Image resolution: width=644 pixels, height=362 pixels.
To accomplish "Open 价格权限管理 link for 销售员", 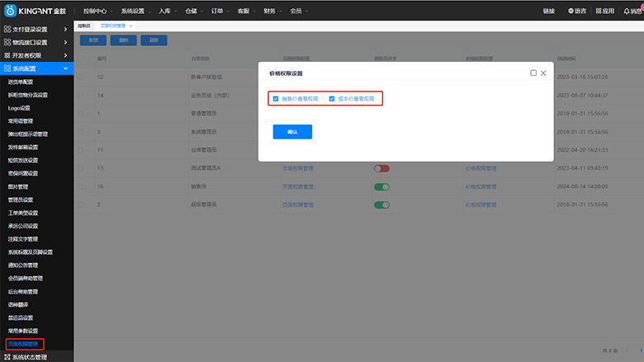I will [x=481, y=186].
